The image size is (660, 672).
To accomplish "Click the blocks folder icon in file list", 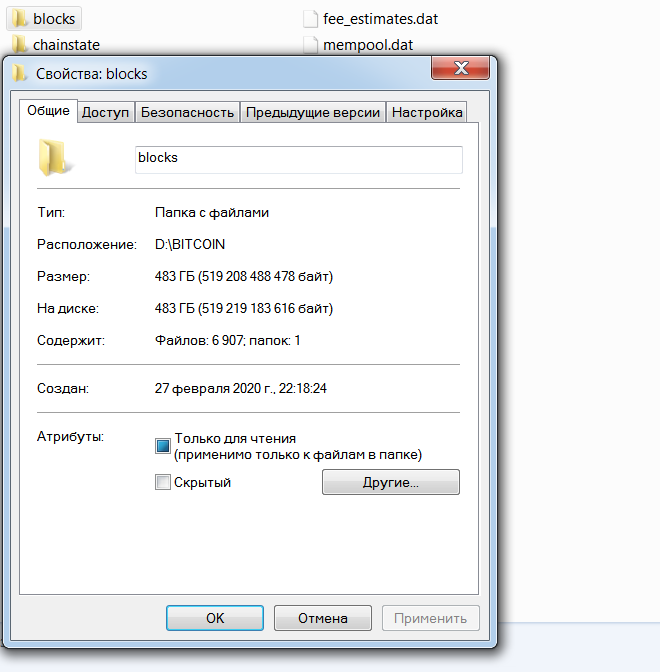I will pyautogui.click(x=20, y=18).
